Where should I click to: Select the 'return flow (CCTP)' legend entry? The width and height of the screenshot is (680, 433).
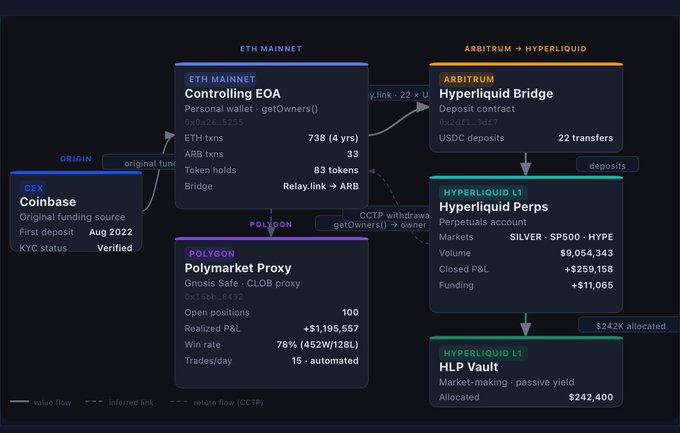[217, 403]
